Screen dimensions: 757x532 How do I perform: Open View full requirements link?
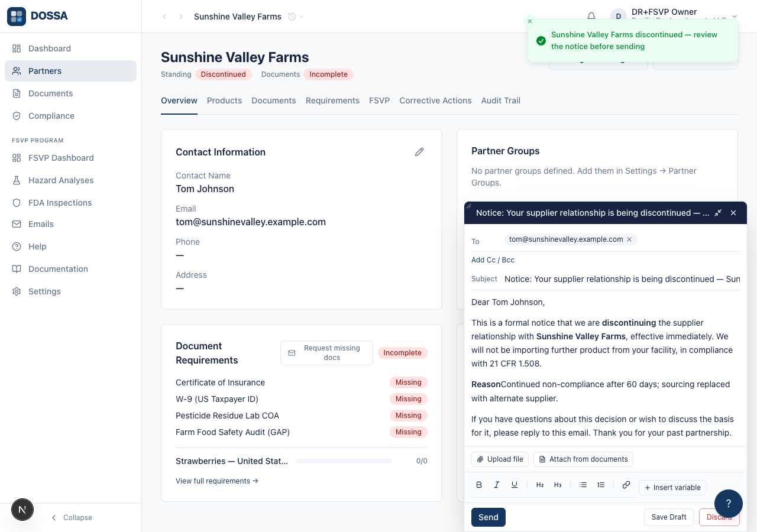coord(217,481)
